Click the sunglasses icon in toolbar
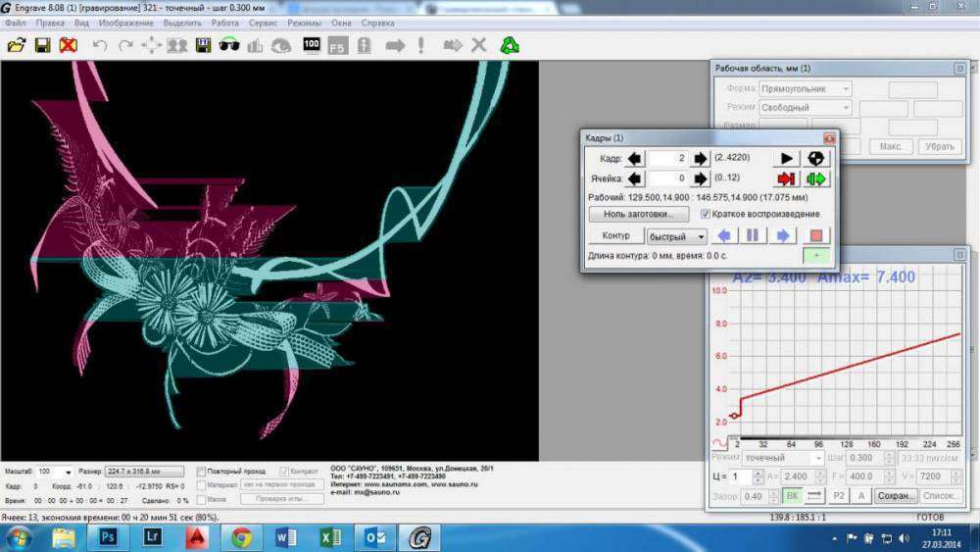980x552 pixels. coord(228,45)
